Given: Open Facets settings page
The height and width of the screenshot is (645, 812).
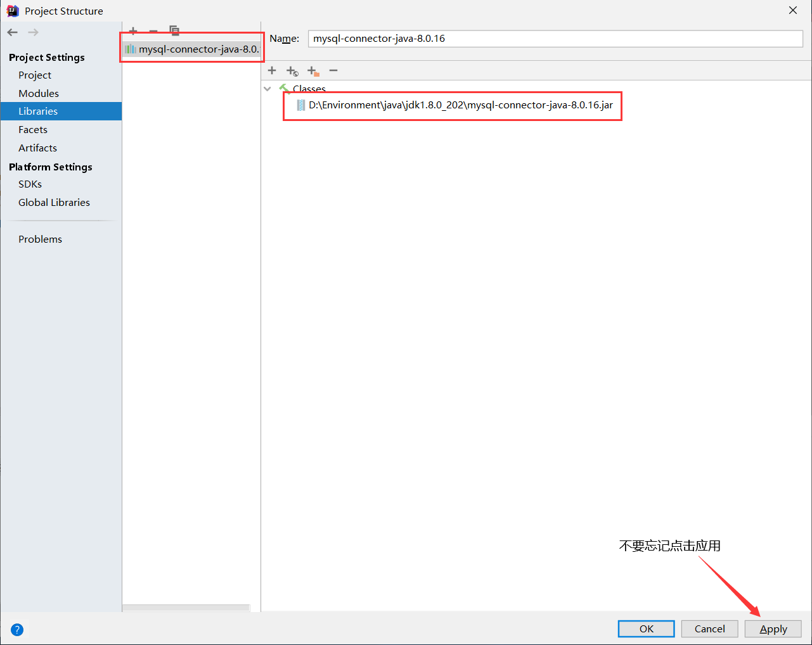Looking at the screenshot, I should coord(33,129).
